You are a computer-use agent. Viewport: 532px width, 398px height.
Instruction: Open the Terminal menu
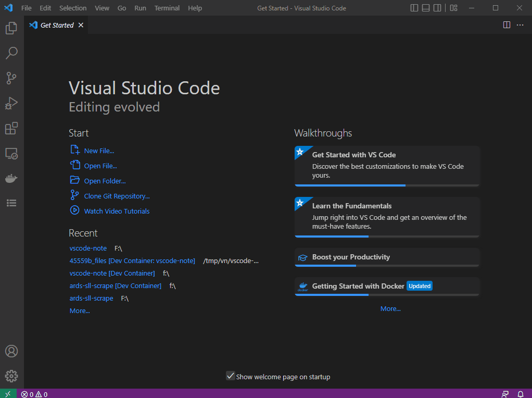point(167,8)
